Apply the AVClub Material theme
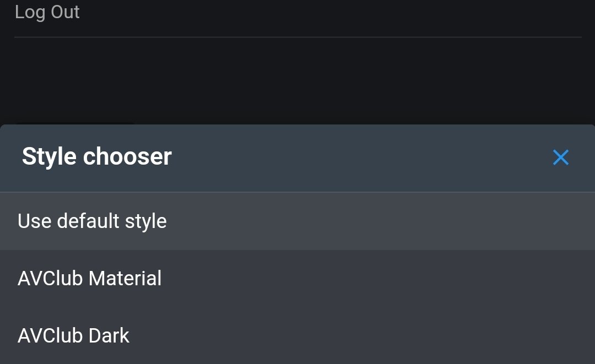This screenshot has height=364, width=595. 90,278
